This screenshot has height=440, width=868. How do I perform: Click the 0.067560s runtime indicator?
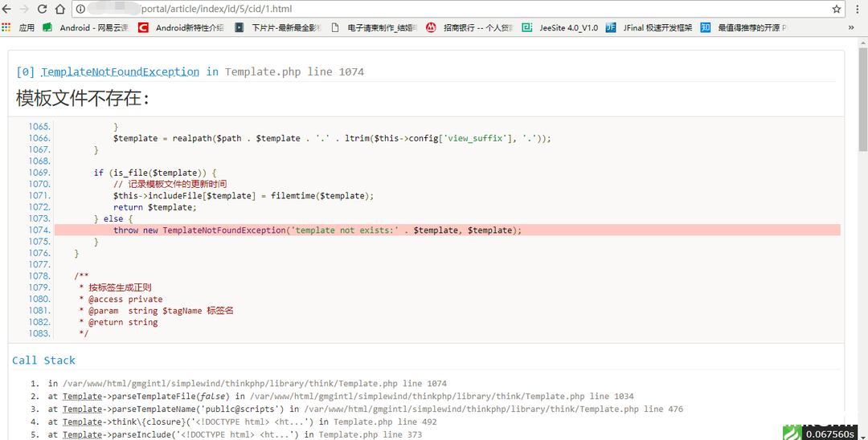(831, 434)
